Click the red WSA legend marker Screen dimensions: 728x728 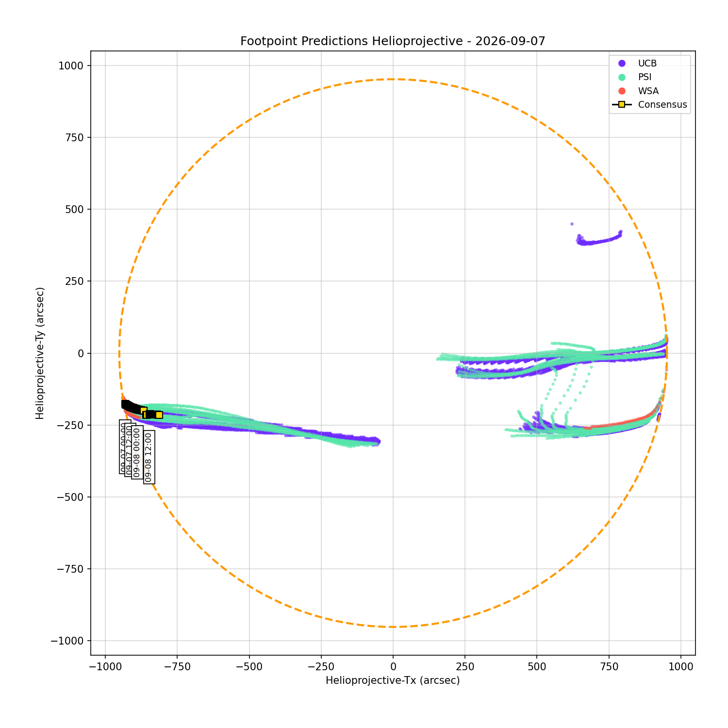click(622, 91)
